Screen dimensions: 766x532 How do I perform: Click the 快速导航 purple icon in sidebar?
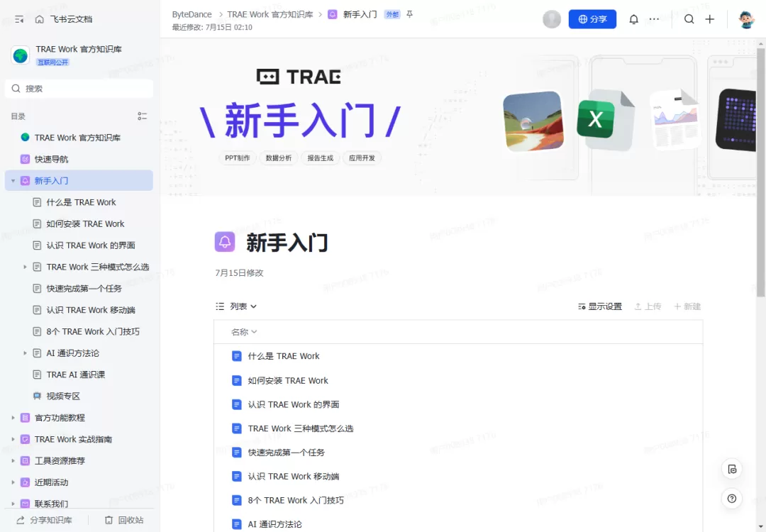point(25,160)
